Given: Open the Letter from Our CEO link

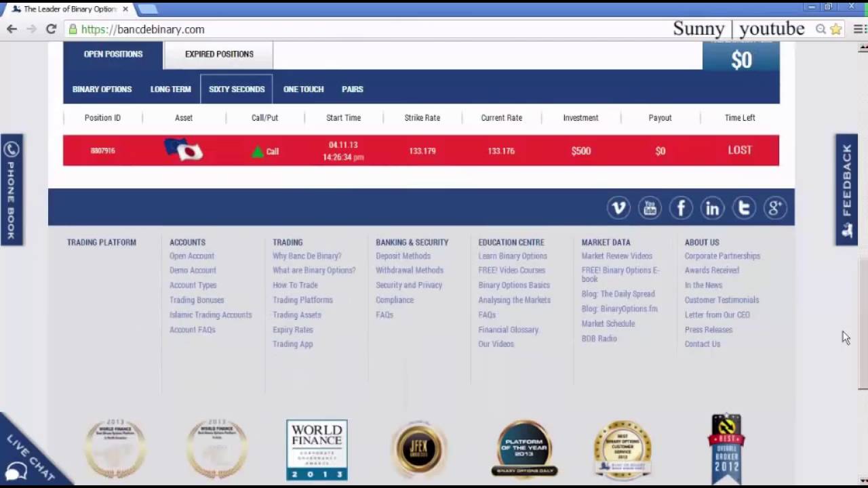Looking at the screenshot, I should (717, 314).
